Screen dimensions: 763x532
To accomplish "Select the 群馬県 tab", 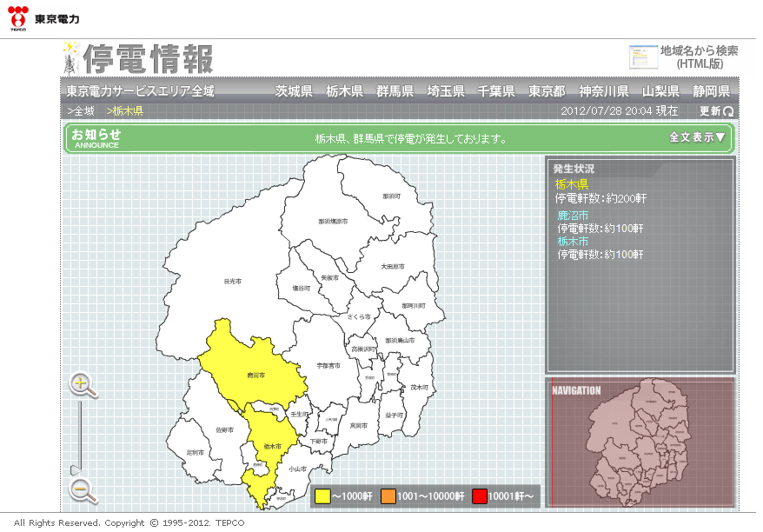I will pos(395,91).
